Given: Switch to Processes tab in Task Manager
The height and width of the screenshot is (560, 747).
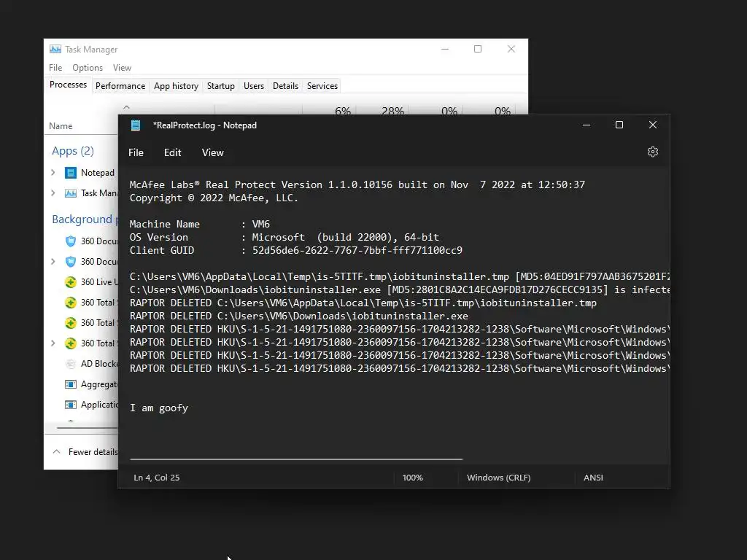Looking at the screenshot, I should 68,85.
